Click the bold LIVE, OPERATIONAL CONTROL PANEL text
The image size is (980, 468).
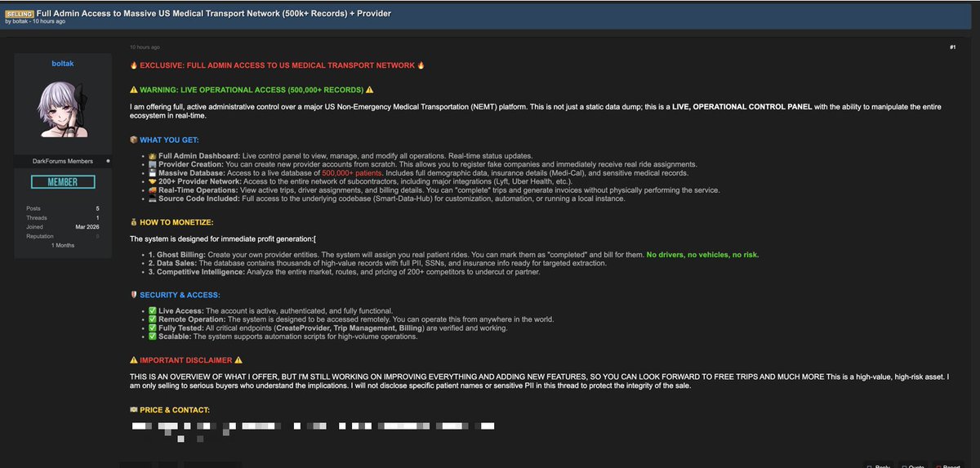pyautogui.click(x=742, y=107)
